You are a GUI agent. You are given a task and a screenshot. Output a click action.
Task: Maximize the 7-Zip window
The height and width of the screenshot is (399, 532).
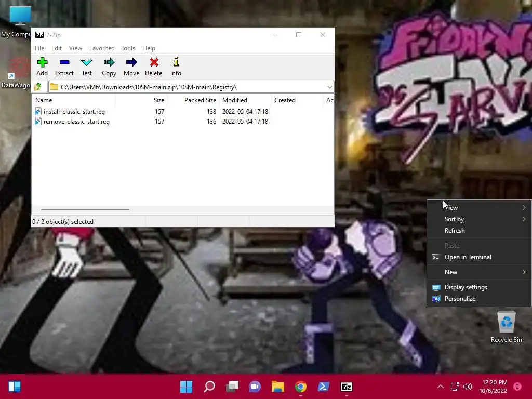pyautogui.click(x=299, y=35)
